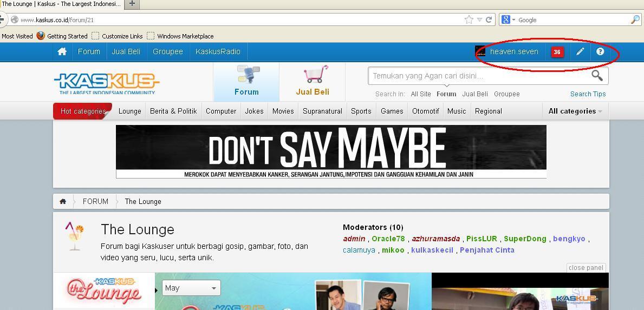Click the heaven.seven username
The width and height of the screenshot is (644, 310).
coord(514,52)
